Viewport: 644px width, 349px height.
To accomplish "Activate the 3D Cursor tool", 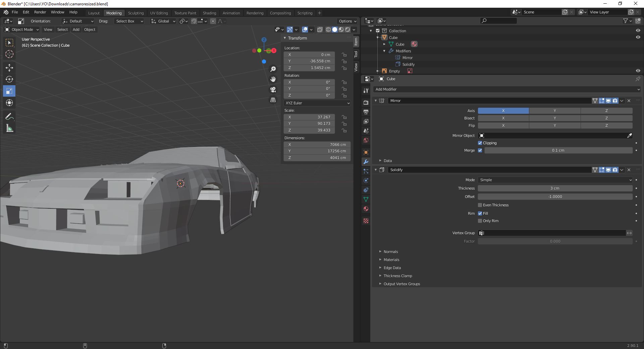I will click(9, 54).
